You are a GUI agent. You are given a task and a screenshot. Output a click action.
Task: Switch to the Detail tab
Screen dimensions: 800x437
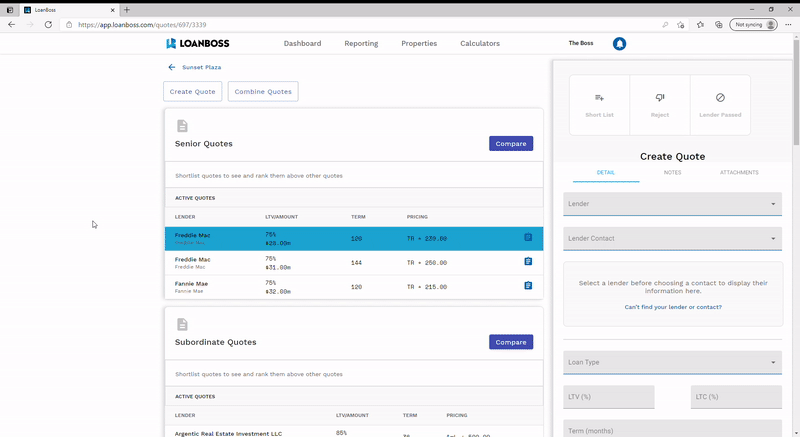tap(606, 172)
